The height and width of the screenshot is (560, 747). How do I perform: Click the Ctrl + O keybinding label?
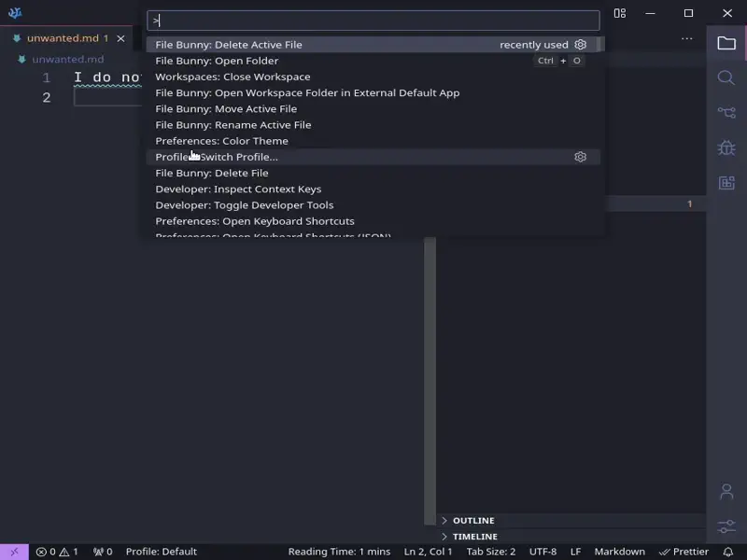558,61
